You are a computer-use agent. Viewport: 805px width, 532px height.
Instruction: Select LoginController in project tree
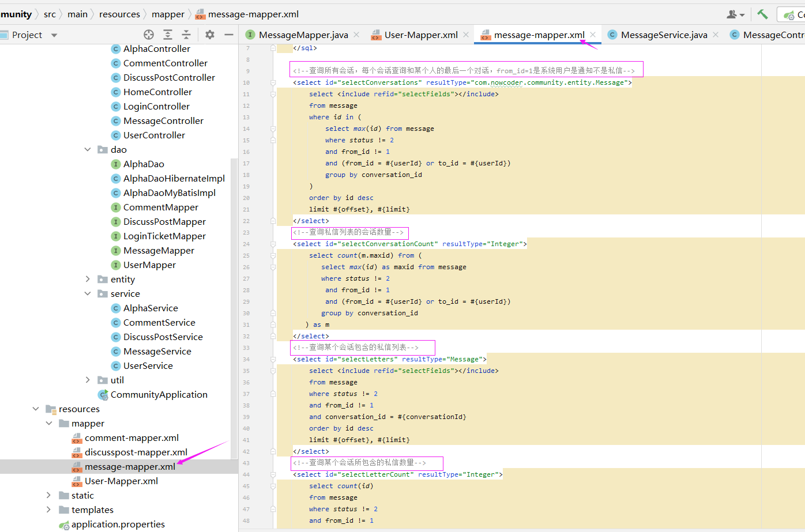coord(156,106)
